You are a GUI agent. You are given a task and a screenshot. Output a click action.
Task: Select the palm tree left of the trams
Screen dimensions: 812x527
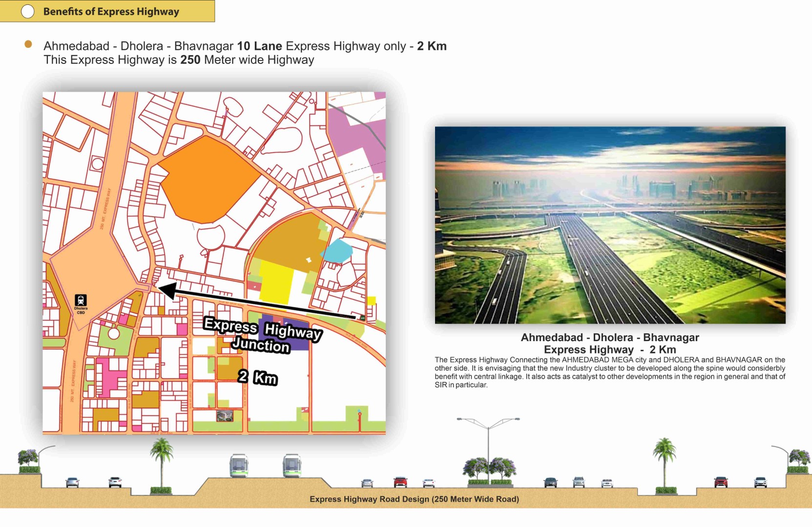[x=162, y=464]
